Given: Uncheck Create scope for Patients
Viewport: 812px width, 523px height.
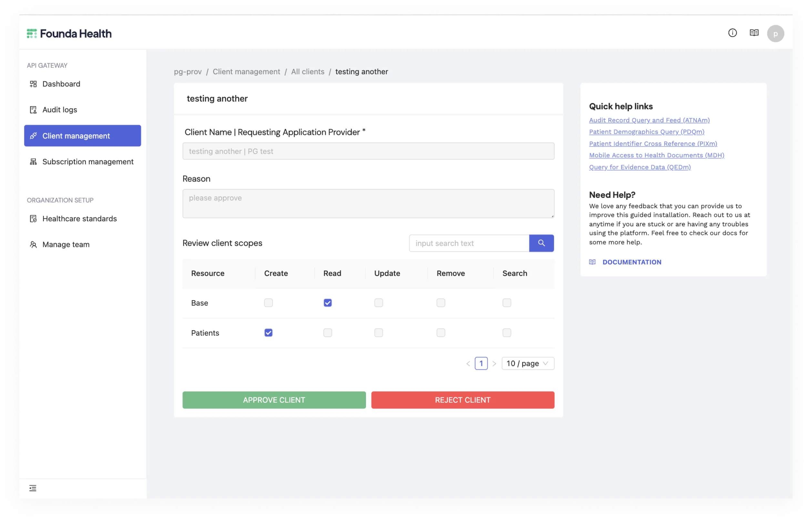Looking at the screenshot, I should [x=268, y=333].
